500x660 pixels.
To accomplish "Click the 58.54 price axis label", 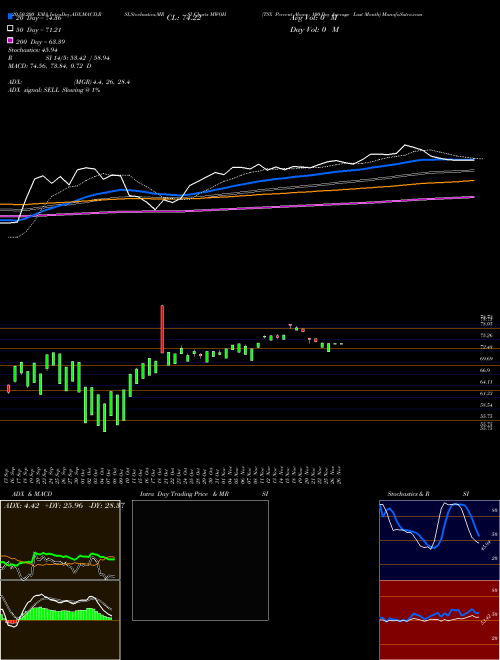I will (x=486, y=405).
